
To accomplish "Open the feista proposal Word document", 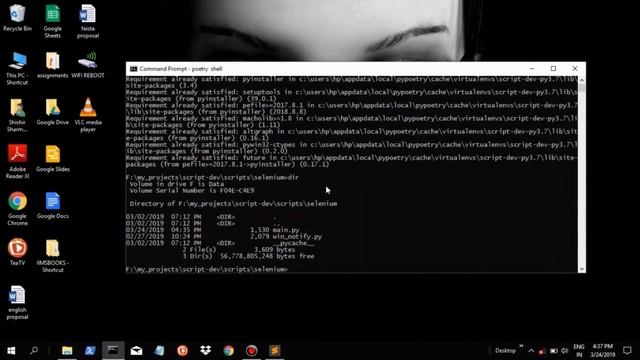I will tap(88, 21).
